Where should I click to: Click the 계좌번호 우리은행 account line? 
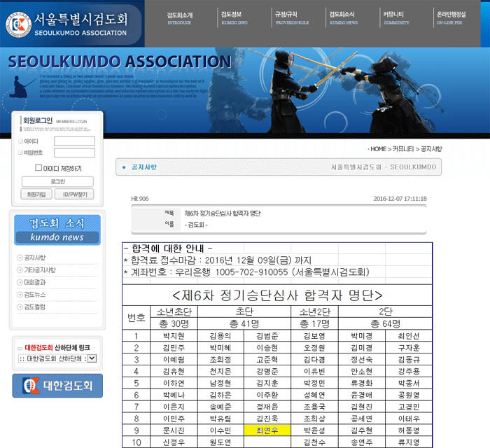[247, 272]
